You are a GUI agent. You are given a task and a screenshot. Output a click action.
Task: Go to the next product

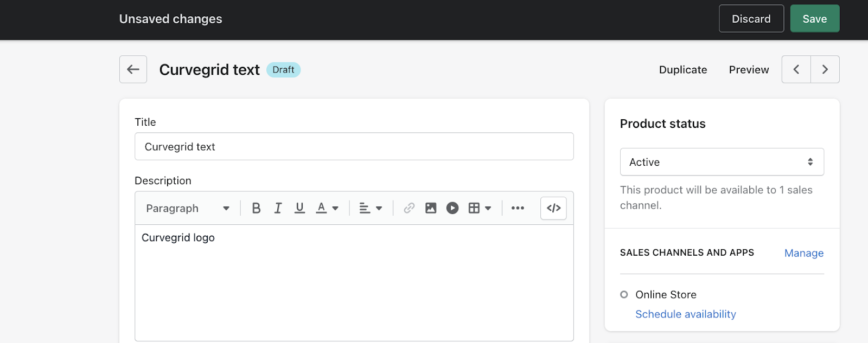(825, 69)
